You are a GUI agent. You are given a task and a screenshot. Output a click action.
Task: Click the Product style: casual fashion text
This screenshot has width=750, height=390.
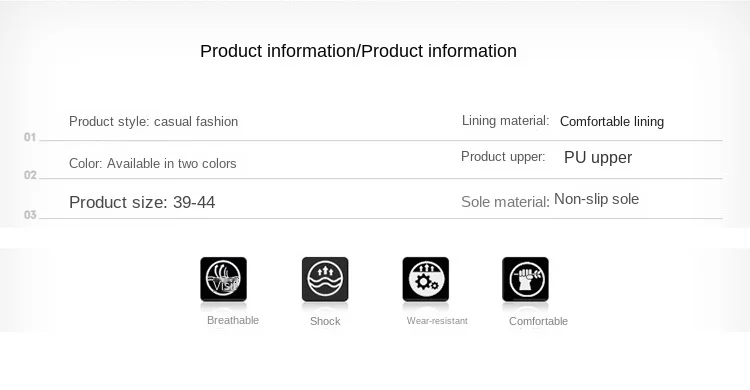154,122
